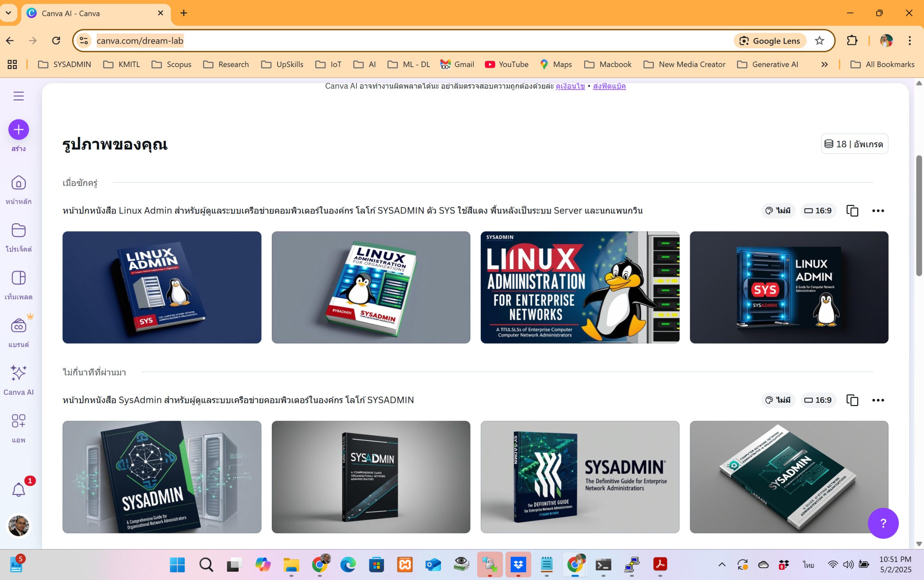Click the 16:9 ratio chip on Linux Admin row
This screenshot has height=580, width=924.
coord(818,210)
